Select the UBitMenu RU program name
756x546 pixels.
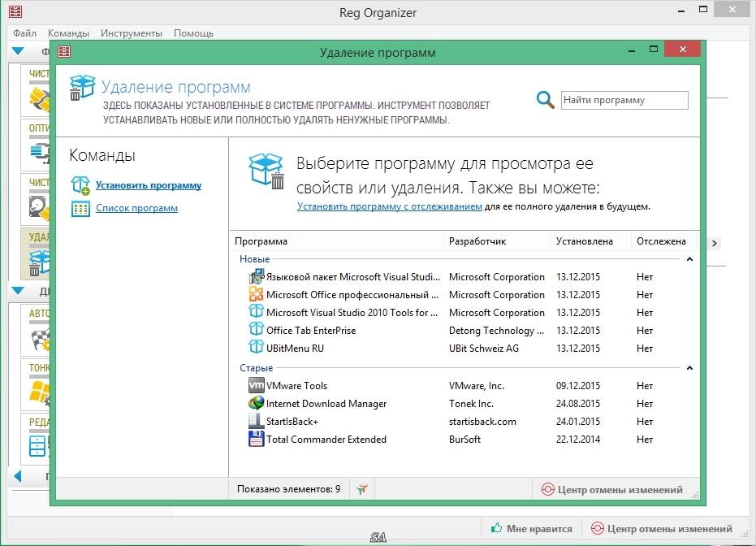(x=295, y=349)
